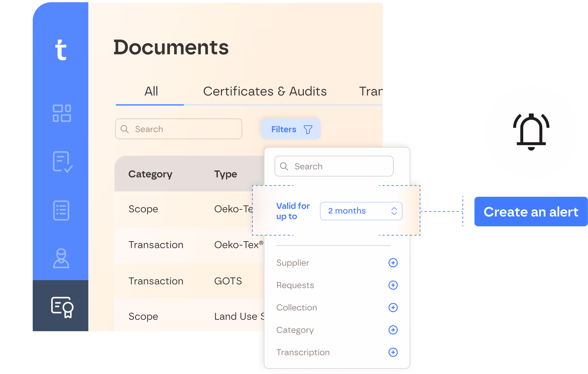The height and width of the screenshot is (374, 588).
Task: Expand the Requests filter option
Action: point(393,285)
